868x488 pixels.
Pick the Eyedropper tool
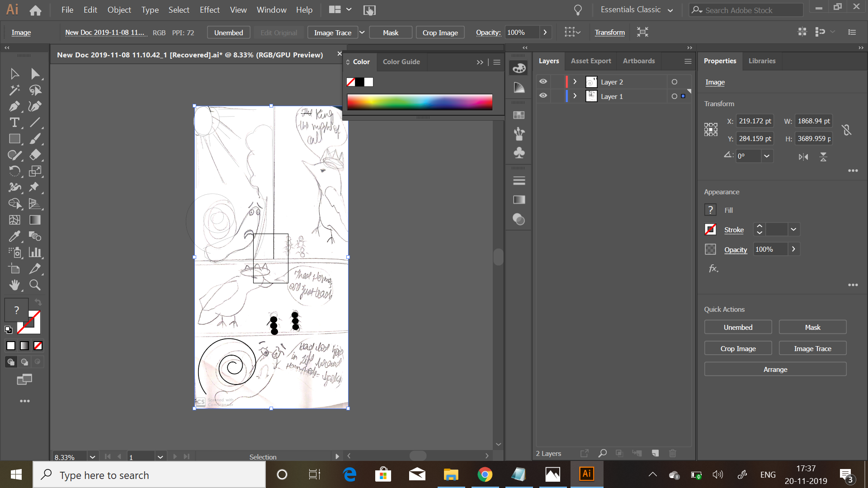(14, 236)
